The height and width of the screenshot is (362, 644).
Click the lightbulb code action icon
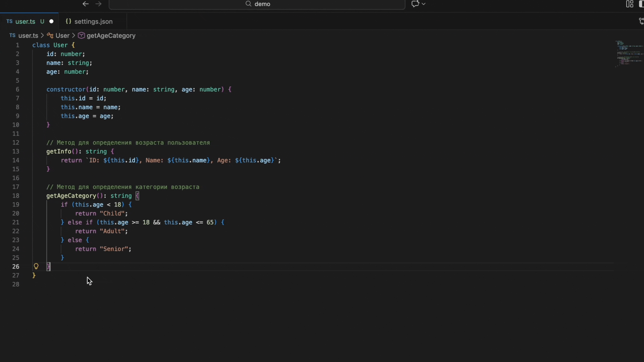point(36,266)
